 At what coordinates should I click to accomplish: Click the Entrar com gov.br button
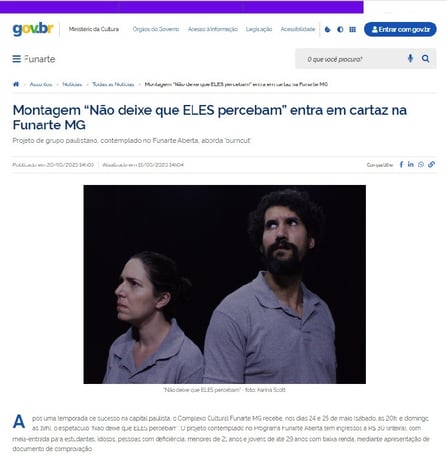[400, 29]
